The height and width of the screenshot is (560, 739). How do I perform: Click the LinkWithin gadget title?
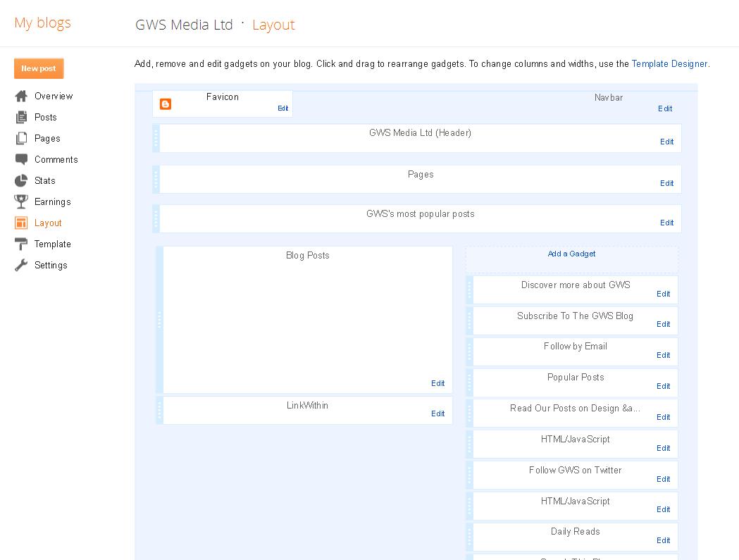click(x=307, y=406)
